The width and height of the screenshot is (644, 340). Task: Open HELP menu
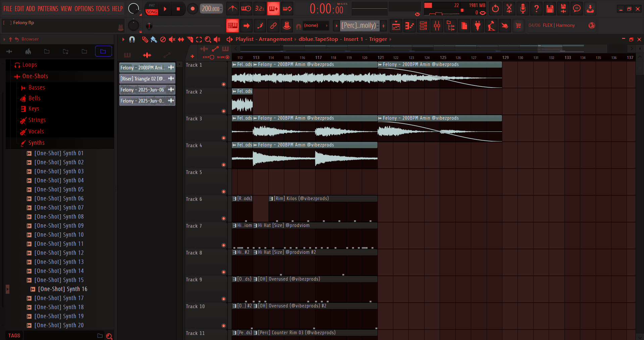pos(117,9)
